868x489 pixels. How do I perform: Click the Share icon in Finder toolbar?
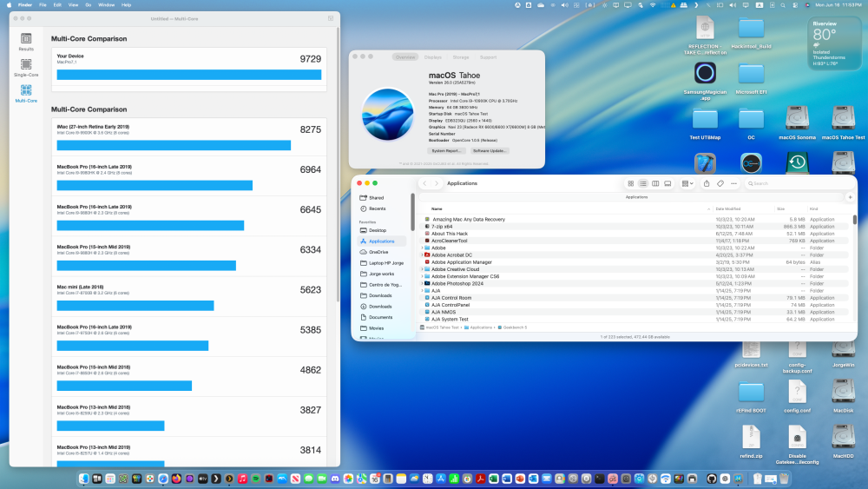coord(707,183)
